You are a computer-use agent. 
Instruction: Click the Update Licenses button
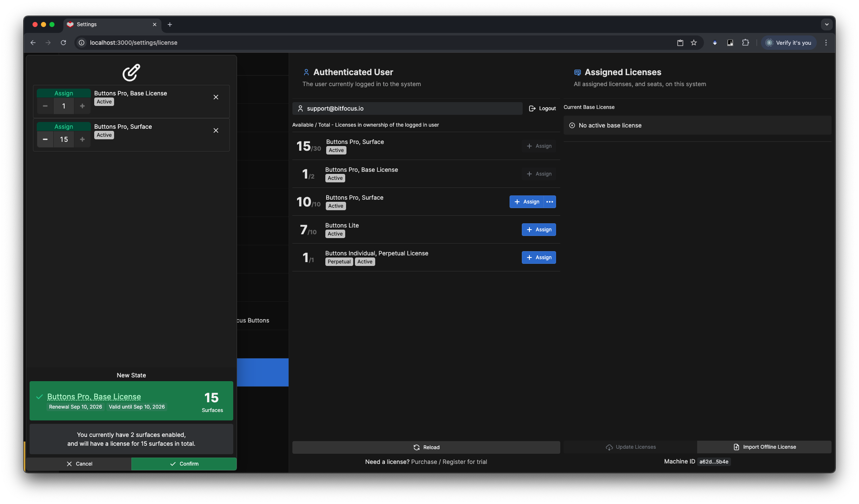coord(630,447)
